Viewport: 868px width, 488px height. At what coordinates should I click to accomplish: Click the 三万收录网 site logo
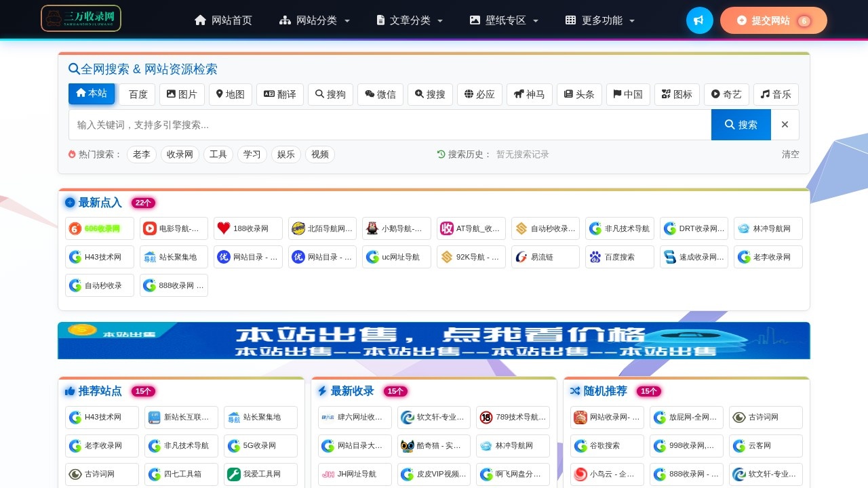pos(81,18)
